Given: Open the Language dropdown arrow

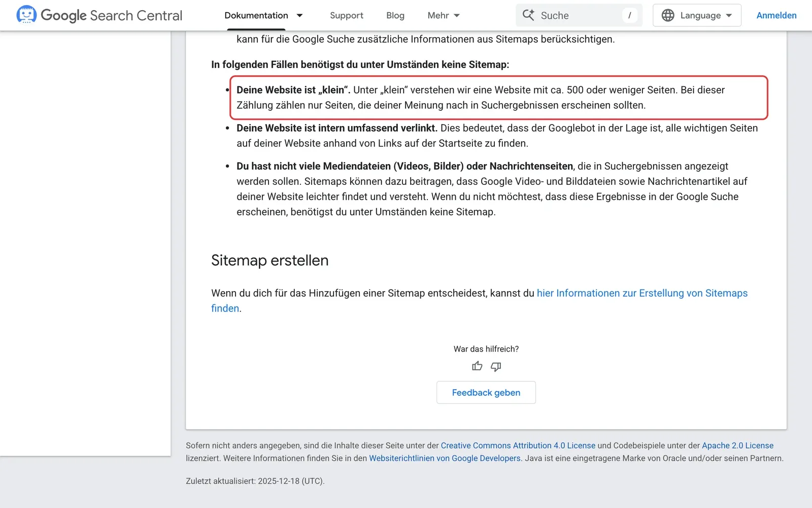Looking at the screenshot, I should coord(729,15).
